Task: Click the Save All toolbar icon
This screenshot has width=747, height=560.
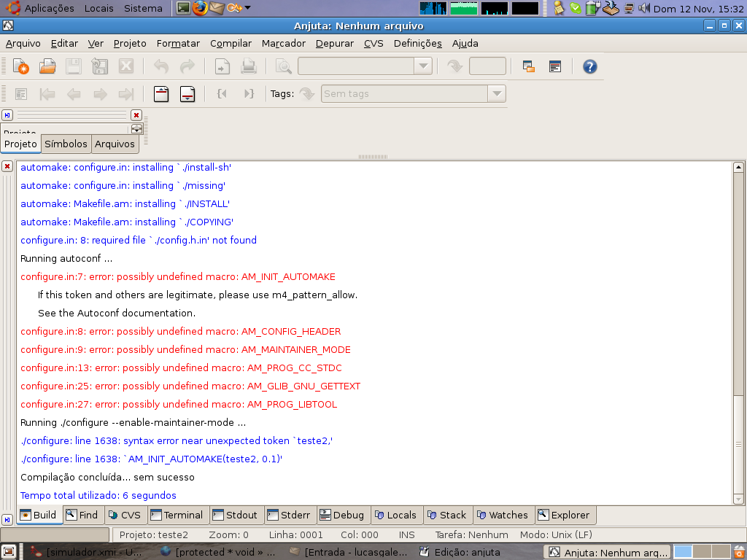Action: [99, 66]
